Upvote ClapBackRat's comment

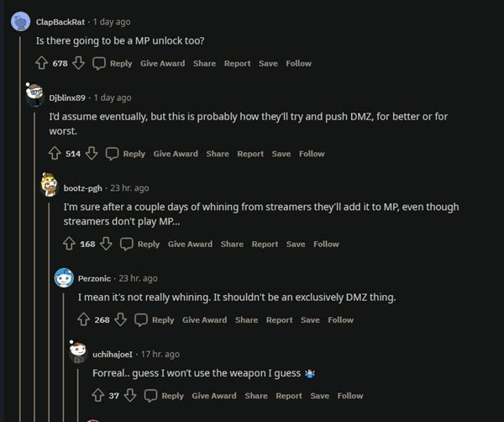[41, 63]
